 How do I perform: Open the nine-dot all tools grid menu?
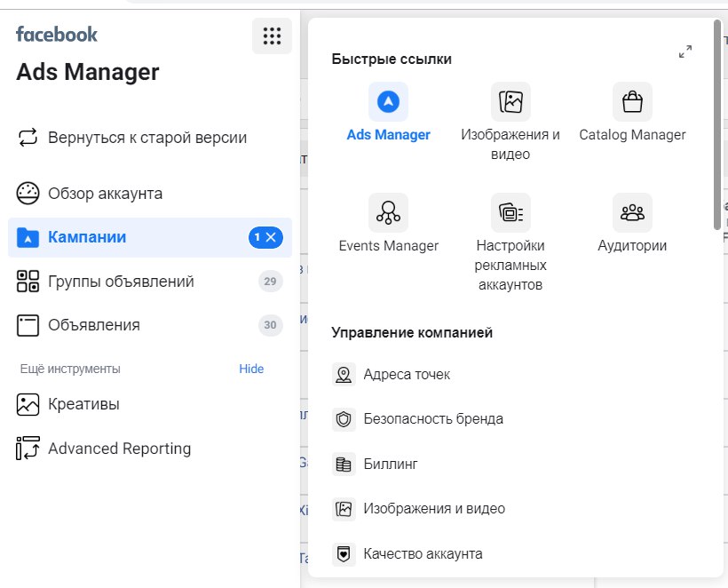(x=272, y=36)
